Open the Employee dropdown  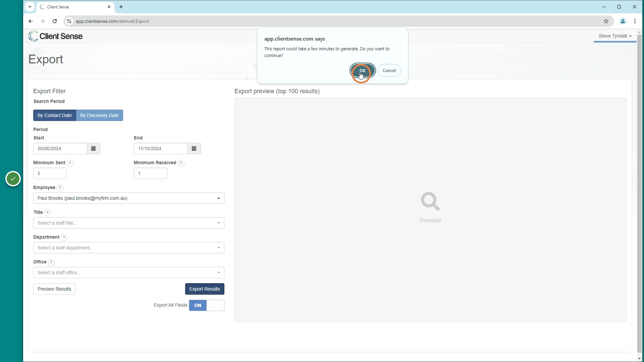(129, 198)
